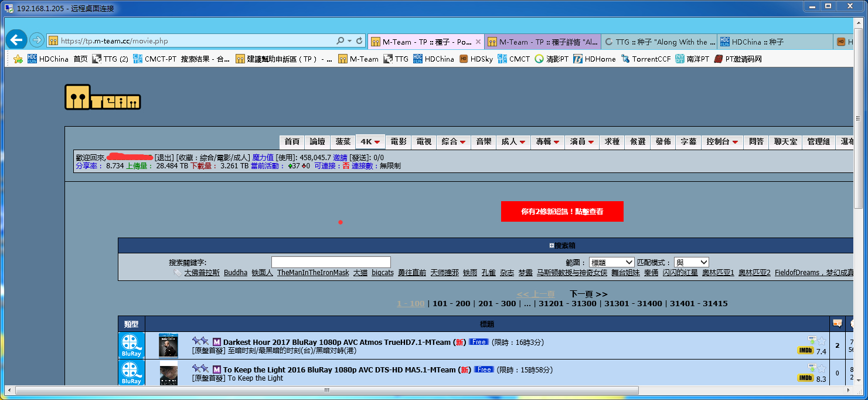Click the sticky pin icons beside Darkest Hour
Screen dimensions: 868x400
coord(200,341)
